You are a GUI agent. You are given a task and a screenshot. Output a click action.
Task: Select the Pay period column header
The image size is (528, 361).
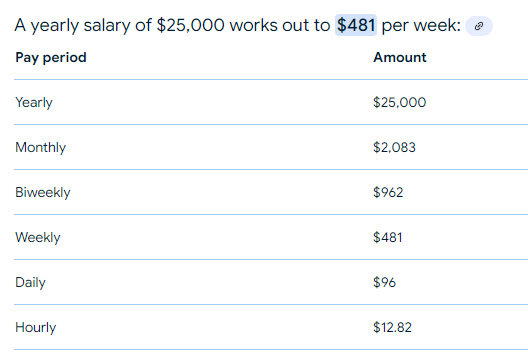(51, 58)
